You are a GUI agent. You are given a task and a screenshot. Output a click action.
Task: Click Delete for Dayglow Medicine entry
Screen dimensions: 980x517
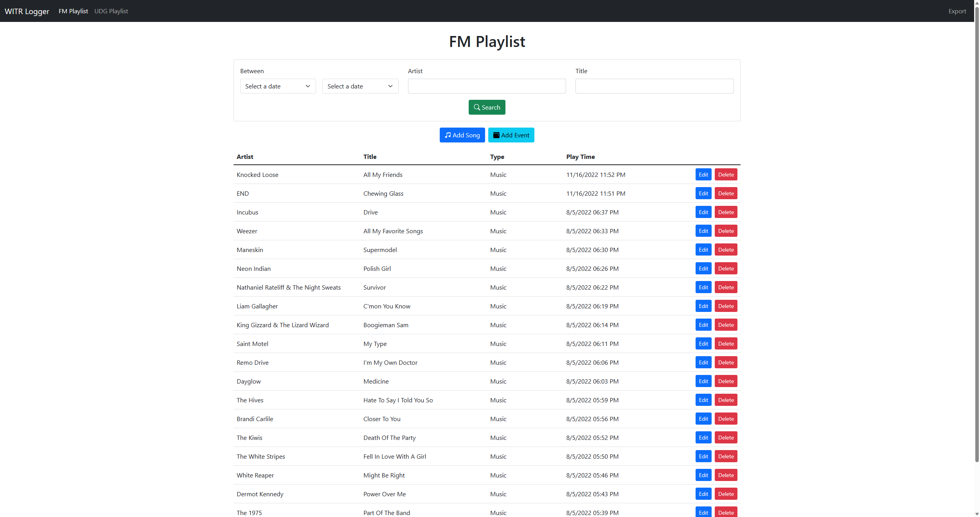(726, 381)
